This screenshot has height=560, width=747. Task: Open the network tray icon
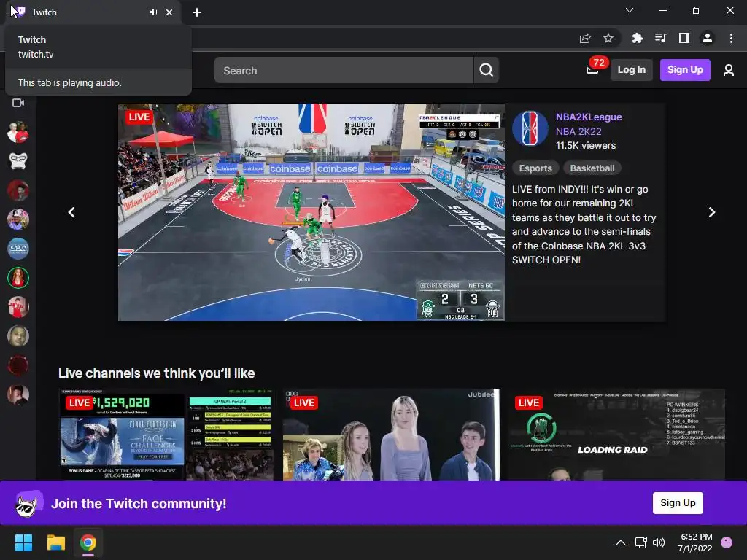click(640, 542)
